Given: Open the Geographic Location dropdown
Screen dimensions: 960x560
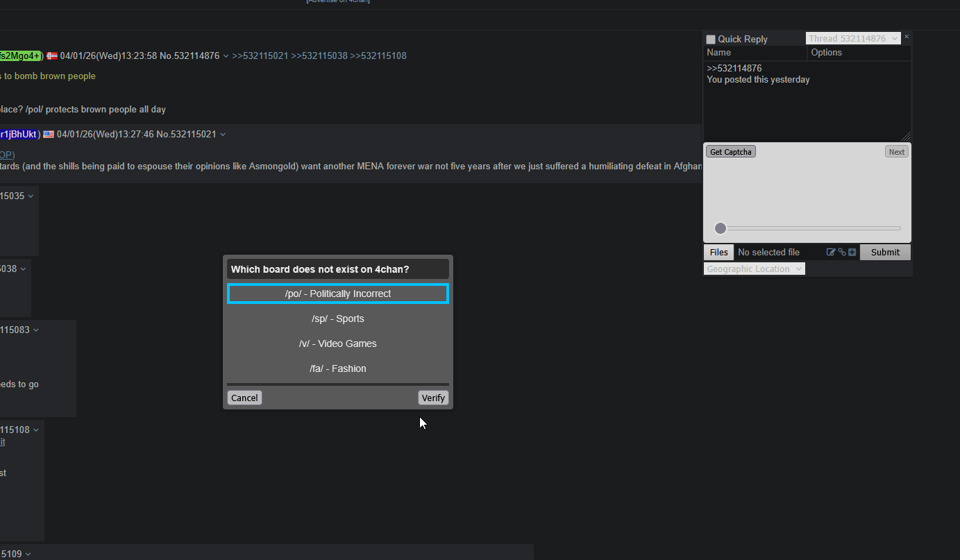Looking at the screenshot, I should pyautogui.click(x=755, y=269).
